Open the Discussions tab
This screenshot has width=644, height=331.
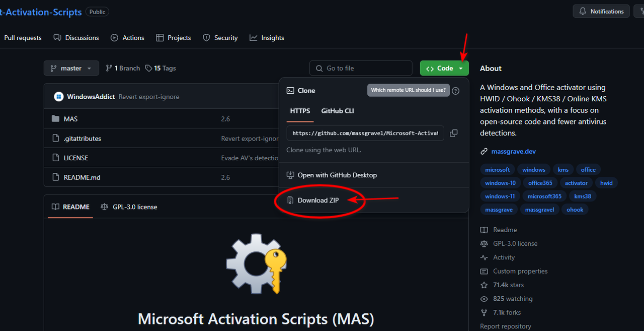[x=76, y=38]
